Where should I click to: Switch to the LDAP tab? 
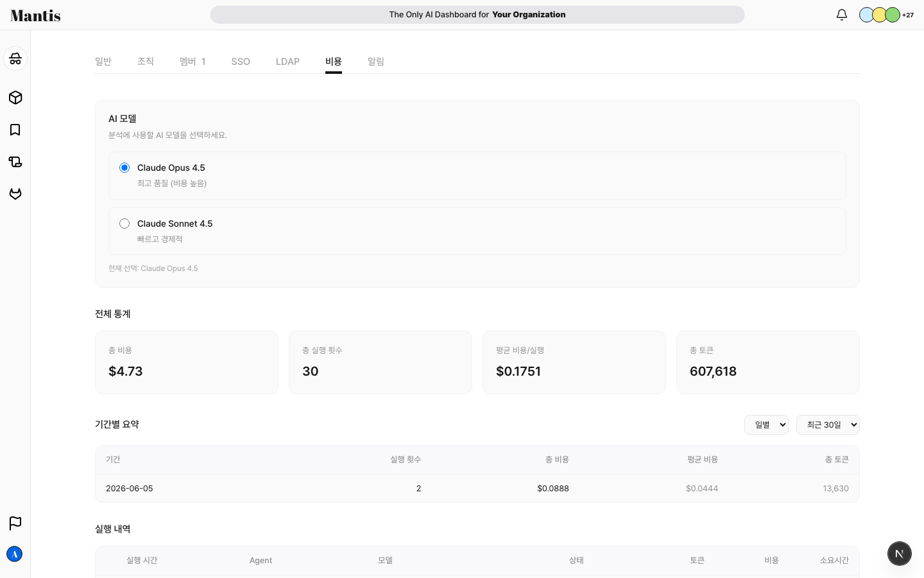287,62
